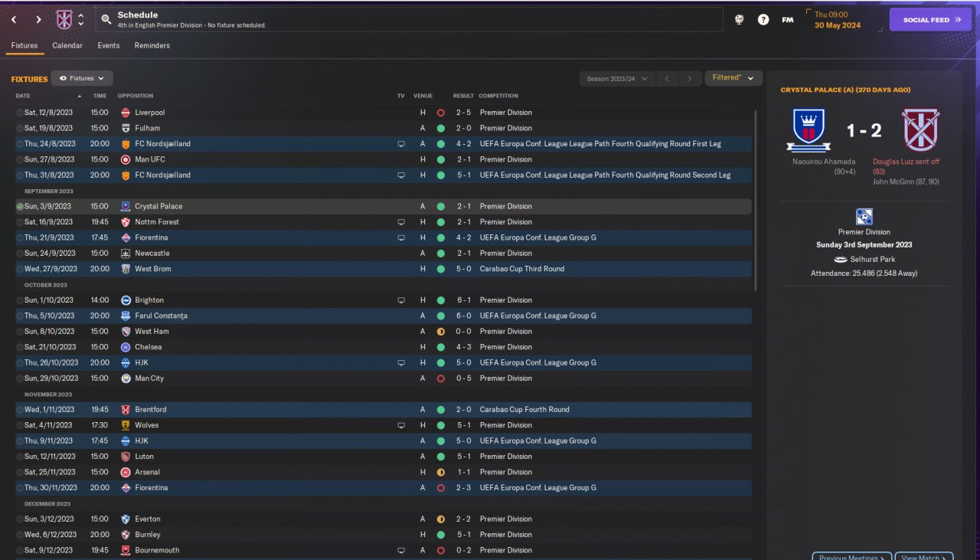
Task: Click the Newcastle club badge
Action: [x=126, y=254]
